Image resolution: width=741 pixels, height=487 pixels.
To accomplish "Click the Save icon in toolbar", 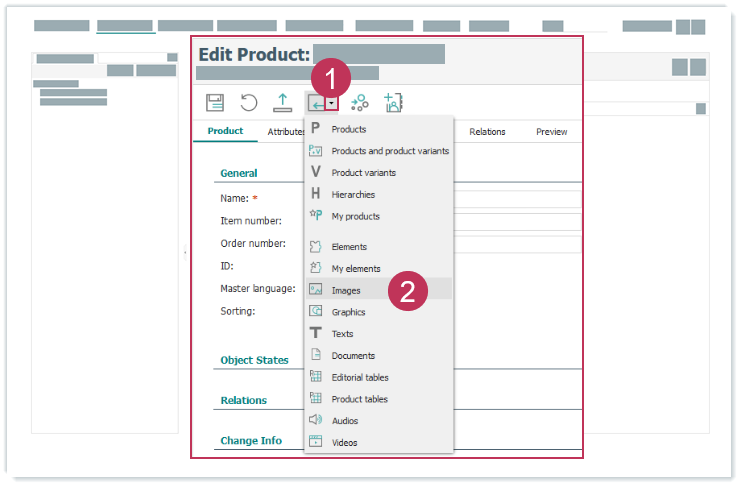I will click(215, 102).
